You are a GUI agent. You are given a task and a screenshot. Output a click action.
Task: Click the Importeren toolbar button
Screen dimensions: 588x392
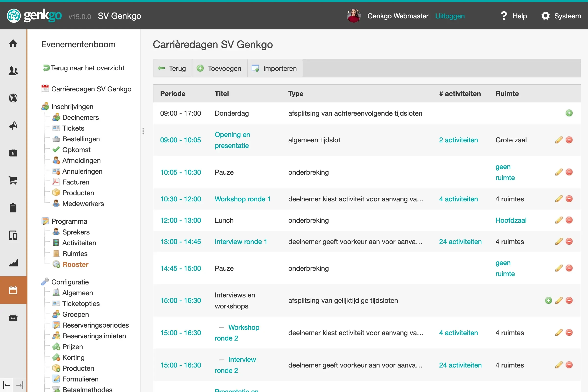coord(274,68)
